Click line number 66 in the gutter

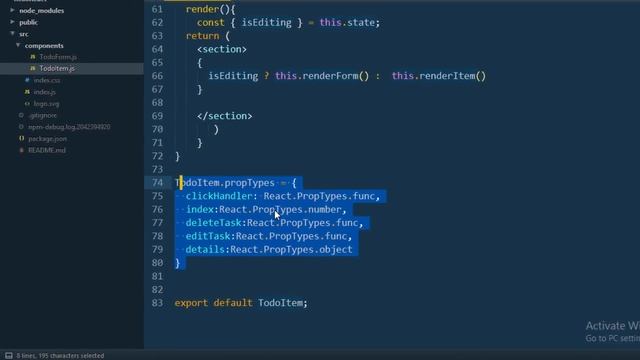coord(157,76)
